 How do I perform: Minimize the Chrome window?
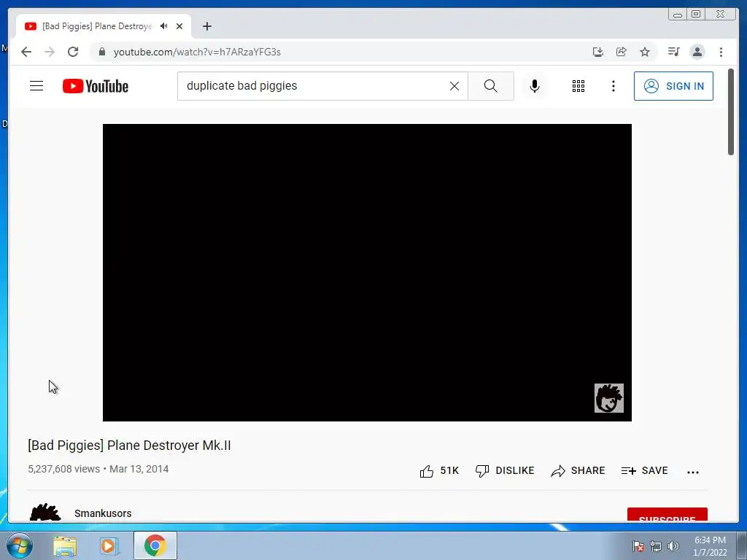point(678,15)
